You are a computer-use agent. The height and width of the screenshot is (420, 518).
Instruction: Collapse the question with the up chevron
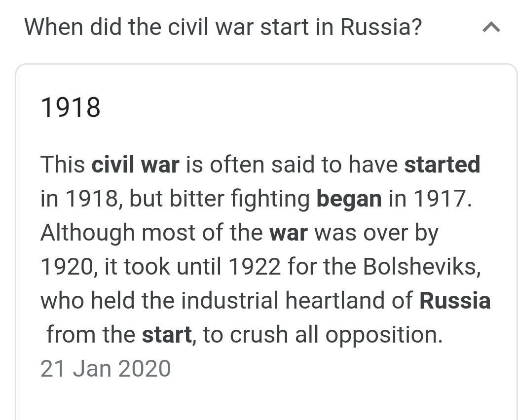coord(491,27)
